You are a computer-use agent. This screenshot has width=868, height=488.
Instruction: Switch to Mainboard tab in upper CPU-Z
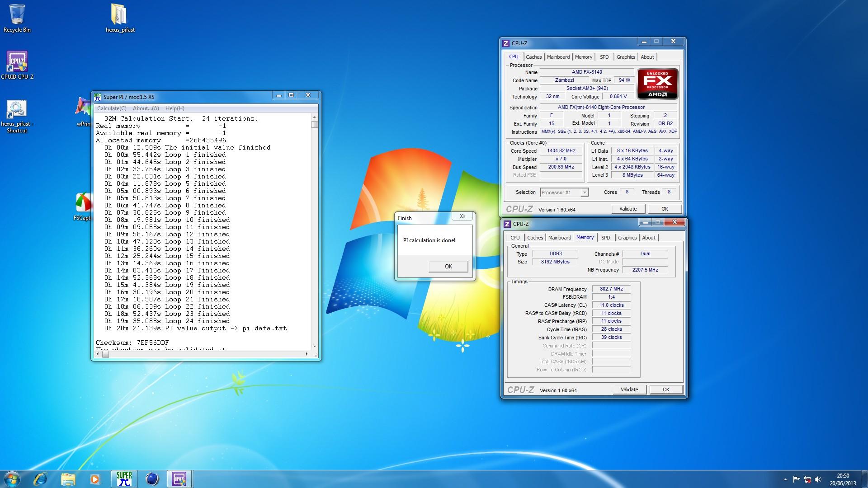click(558, 57)
